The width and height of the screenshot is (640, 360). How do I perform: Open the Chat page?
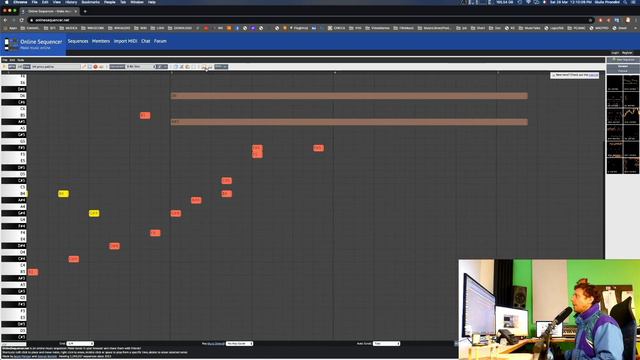146,41
